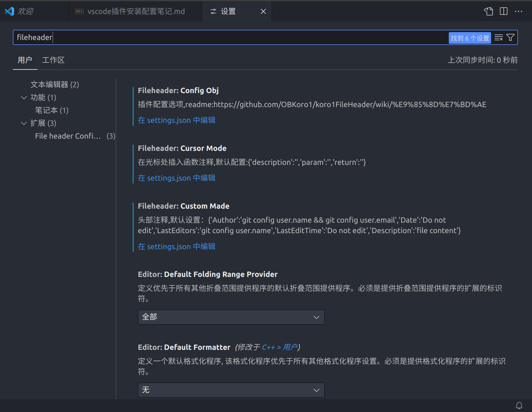Click the 找到 6 个设置 result badge

point(470,38)
